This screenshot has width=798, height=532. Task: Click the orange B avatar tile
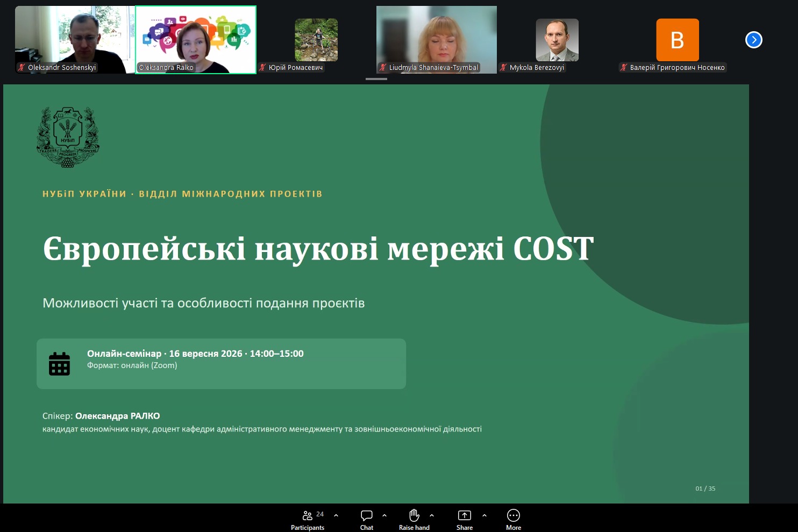[678, 40]
